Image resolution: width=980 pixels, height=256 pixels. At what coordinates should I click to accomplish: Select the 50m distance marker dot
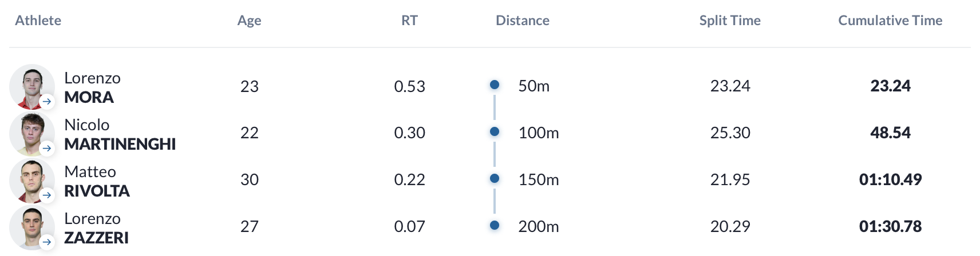point(495,85)
